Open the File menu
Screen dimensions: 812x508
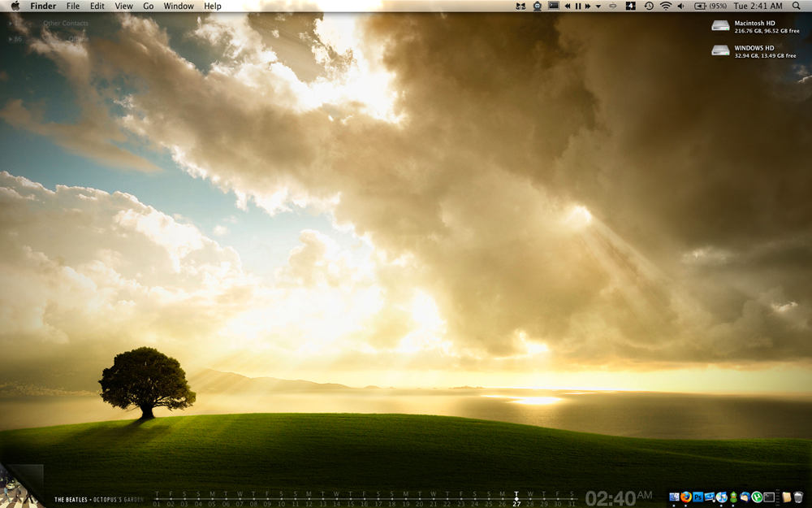73,7
